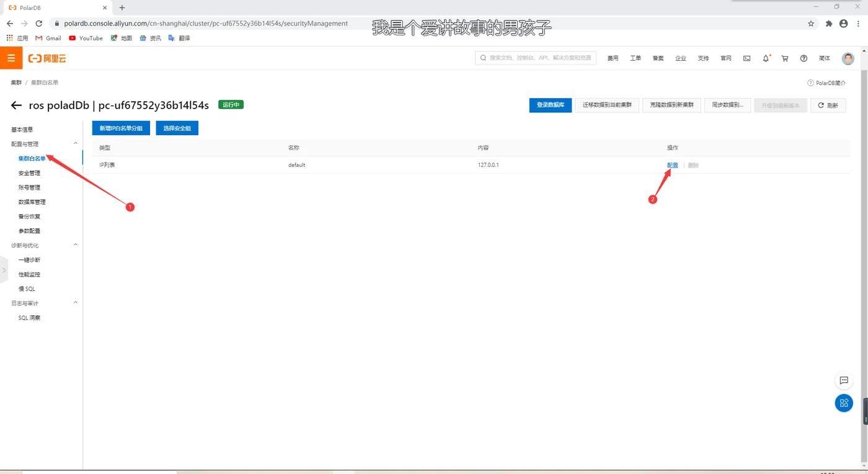
Task: Click 配置 link for the default row
Action: [x=673, y=165]
